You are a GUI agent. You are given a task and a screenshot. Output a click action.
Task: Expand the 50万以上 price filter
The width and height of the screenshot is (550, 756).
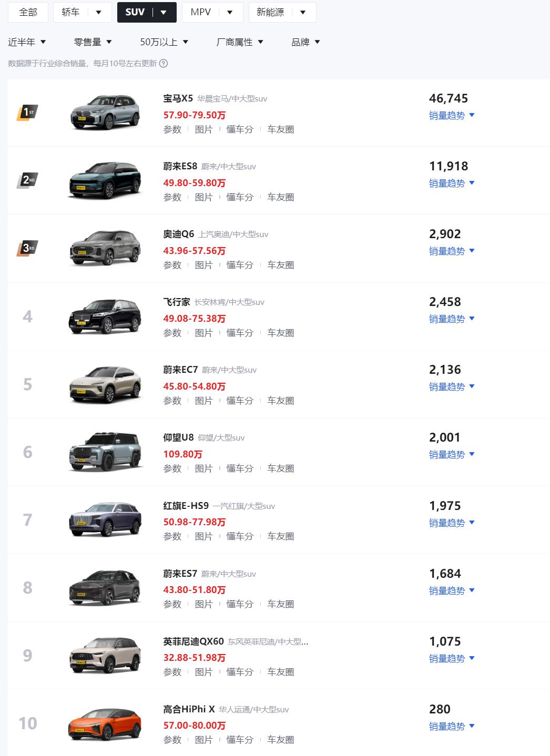click(x=164, y=42)
